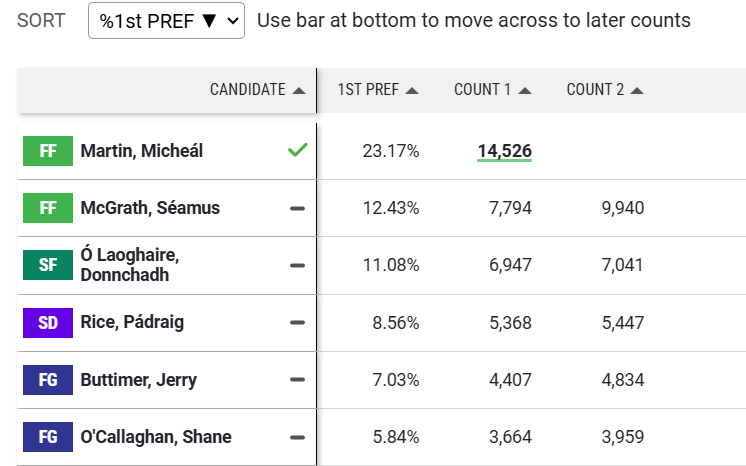746x466 pixels.
Task: Click the underlined 14,526 count value
Action: [504, 151]
